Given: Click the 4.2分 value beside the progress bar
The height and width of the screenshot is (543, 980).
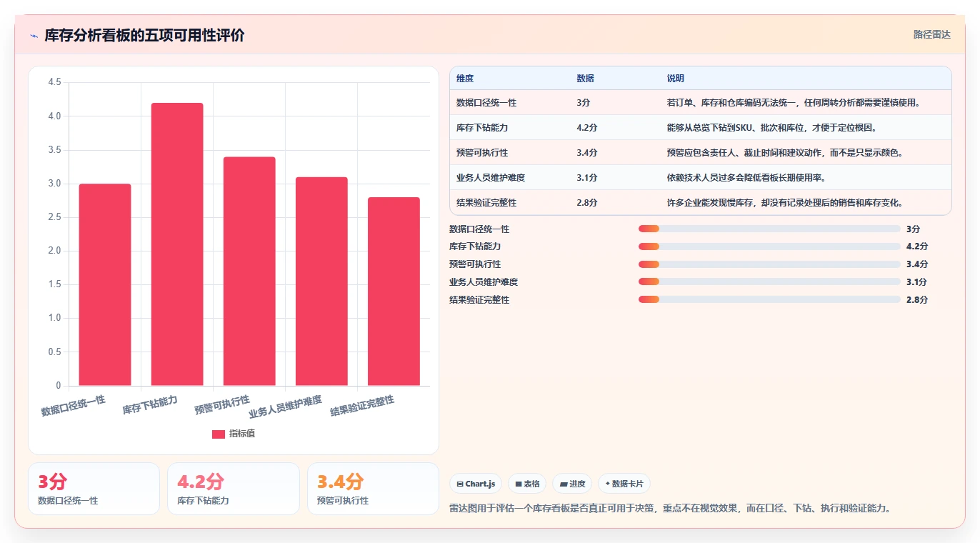Looking at the screenshot, I should [917, 246].
